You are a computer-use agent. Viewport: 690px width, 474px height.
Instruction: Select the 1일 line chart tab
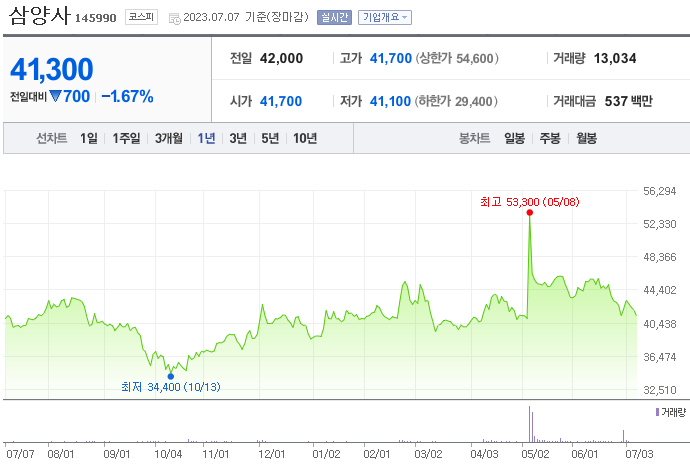coord(88,138)
